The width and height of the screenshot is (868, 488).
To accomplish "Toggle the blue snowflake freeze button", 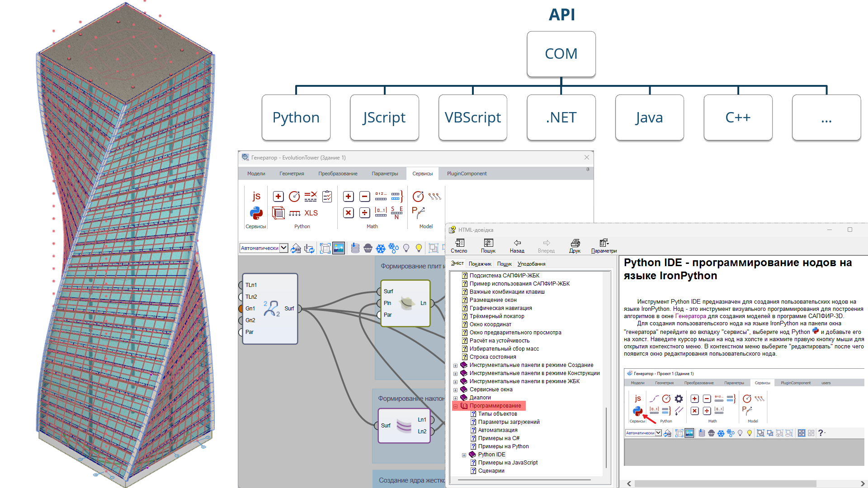I will [x=381, y=248].
